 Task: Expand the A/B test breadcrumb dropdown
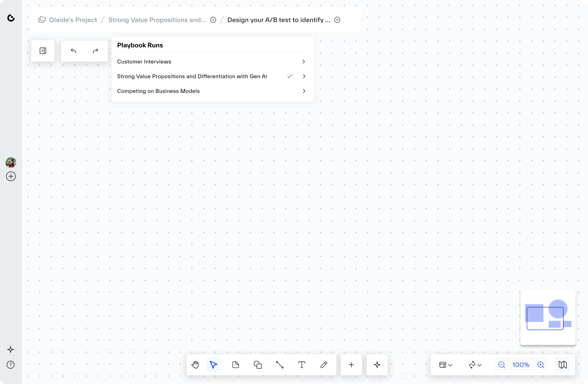[337, 20]
